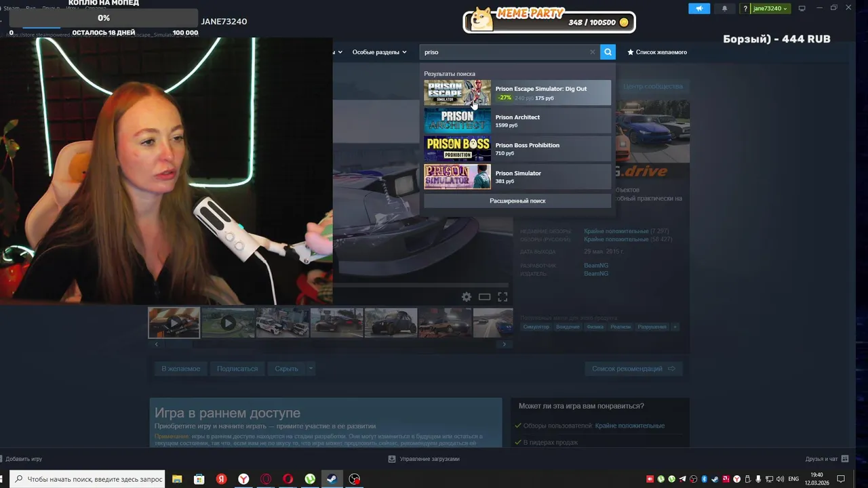The width and height of the screenshot is (868, 488).
Task: Click Симулятор tag
Action: pyautogui.click(x=536, y=327)
